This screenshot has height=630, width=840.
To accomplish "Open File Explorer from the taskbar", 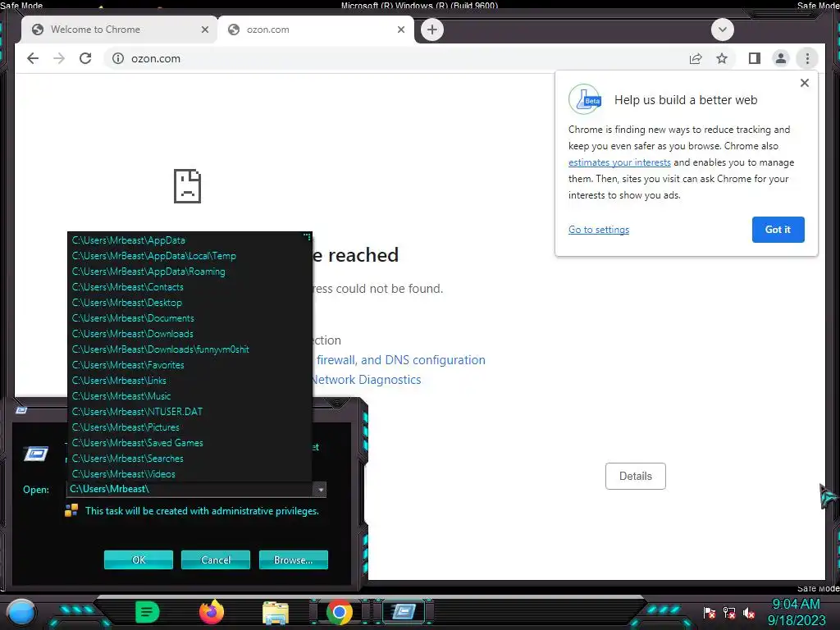I will [x=276, y=612].
